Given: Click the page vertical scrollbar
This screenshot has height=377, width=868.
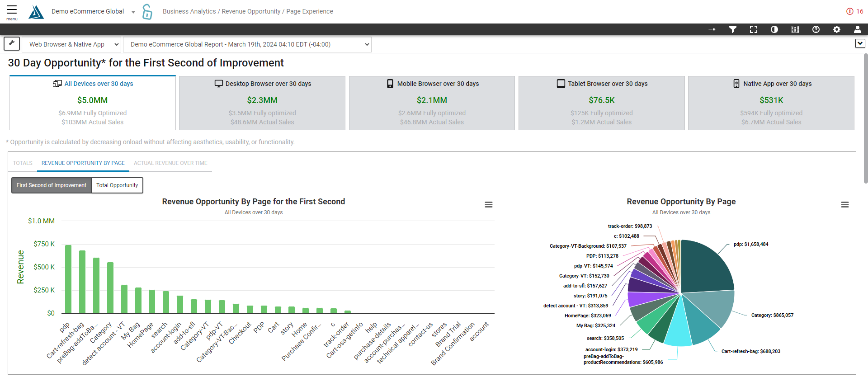Looking at the screenshot, I should coord(865,118).
